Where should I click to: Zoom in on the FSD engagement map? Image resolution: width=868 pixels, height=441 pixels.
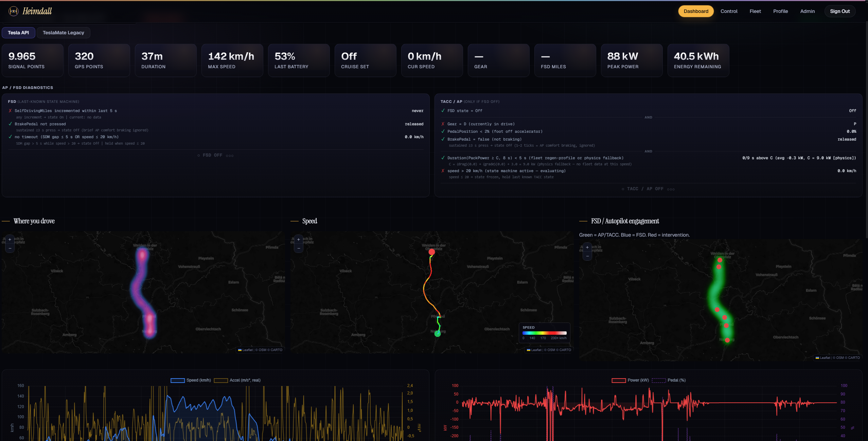coord(587,247)
